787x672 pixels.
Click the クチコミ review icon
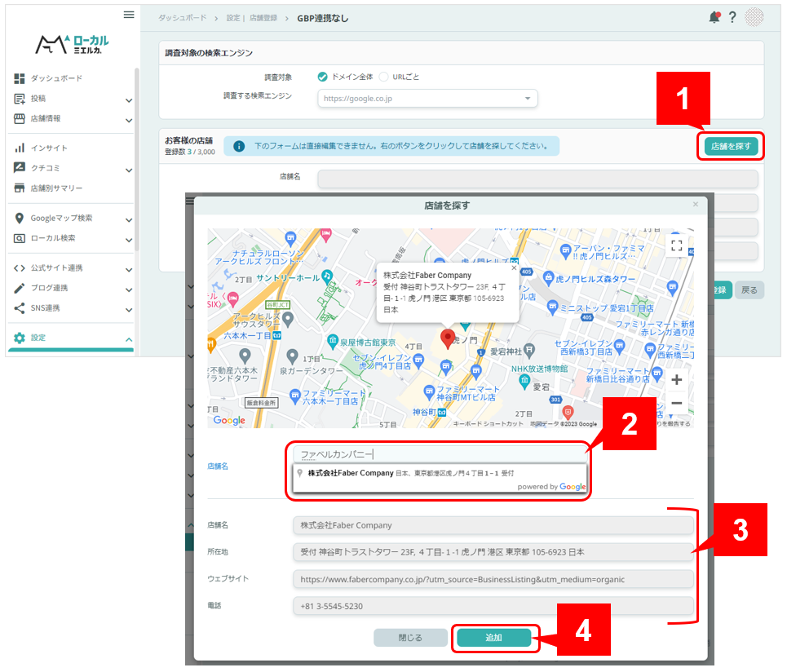[19, 168]
